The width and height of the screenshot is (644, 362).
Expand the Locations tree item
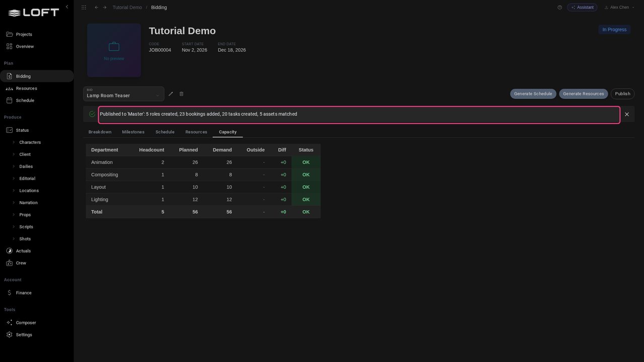14,191
